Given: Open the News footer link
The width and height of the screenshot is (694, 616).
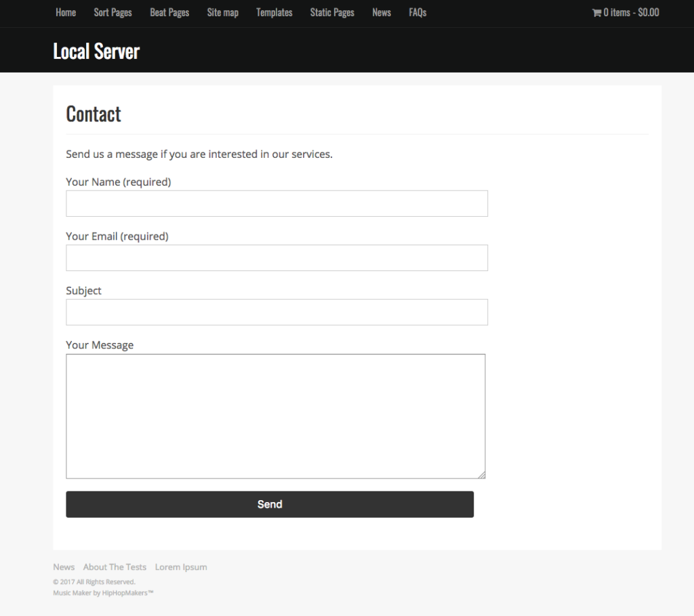Looking at the screenshot, I should 64,567.
